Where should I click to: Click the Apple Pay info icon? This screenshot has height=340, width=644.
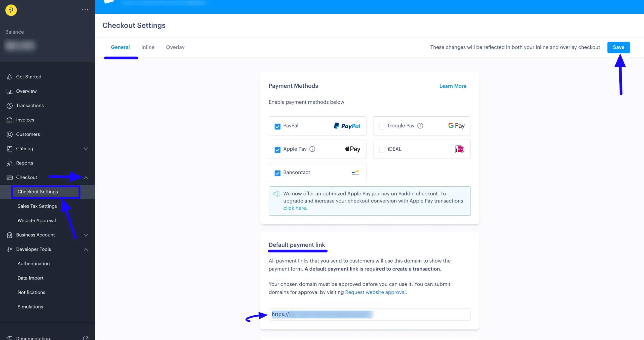click(x=312, y=149)
